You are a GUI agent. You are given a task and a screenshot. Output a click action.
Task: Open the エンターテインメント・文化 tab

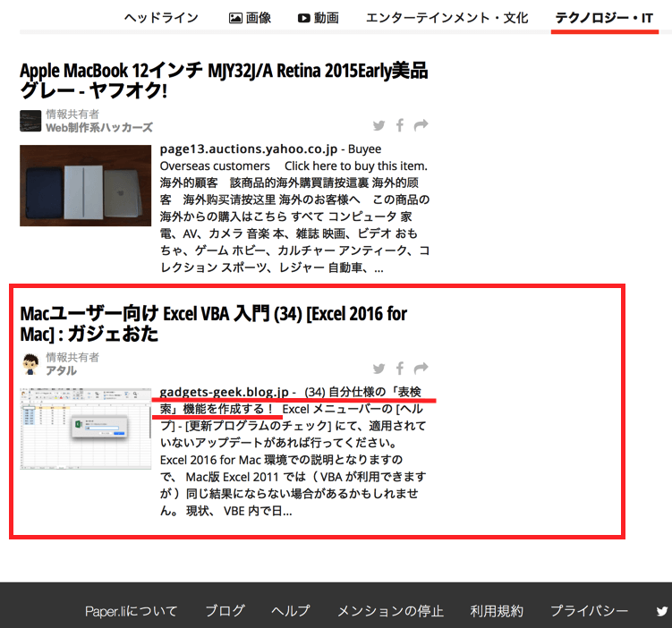447,18
